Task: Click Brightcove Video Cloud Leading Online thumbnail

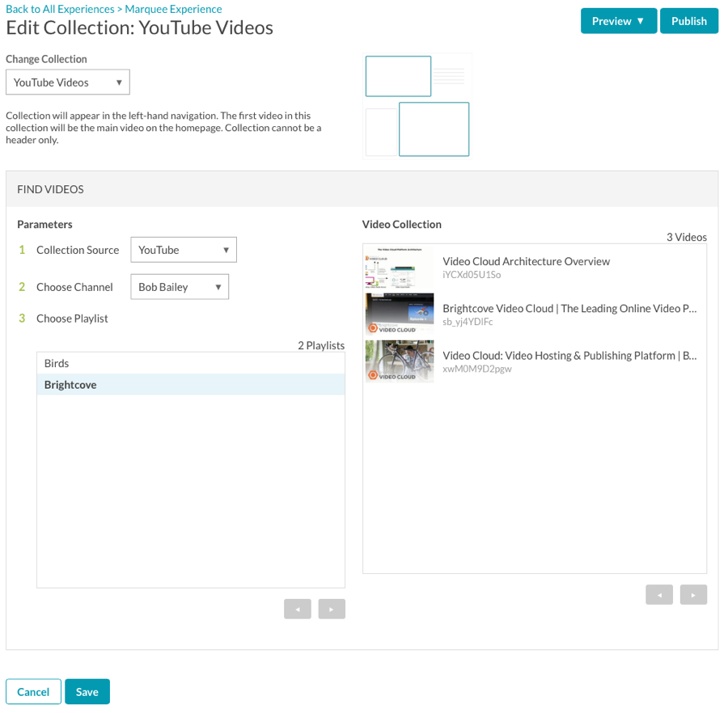Action: click(x=400, y=314)
